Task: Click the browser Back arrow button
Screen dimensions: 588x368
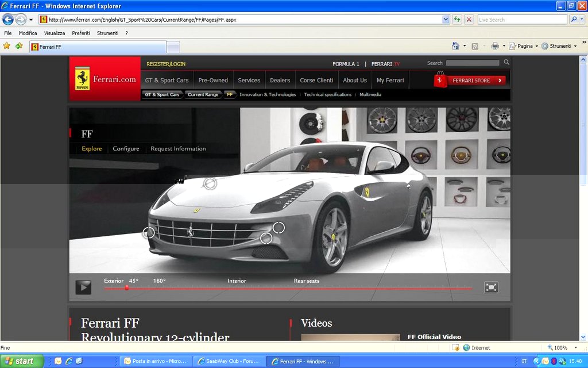Action: [8, 19]
